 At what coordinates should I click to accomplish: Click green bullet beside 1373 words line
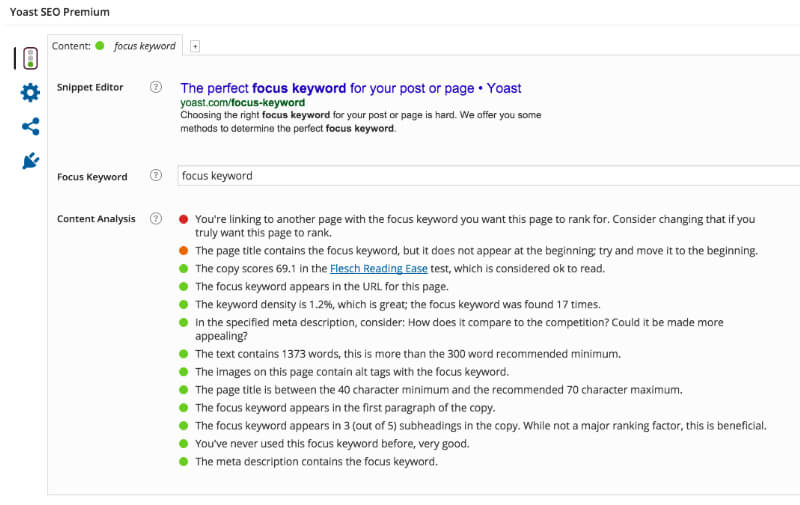[184, 354]
